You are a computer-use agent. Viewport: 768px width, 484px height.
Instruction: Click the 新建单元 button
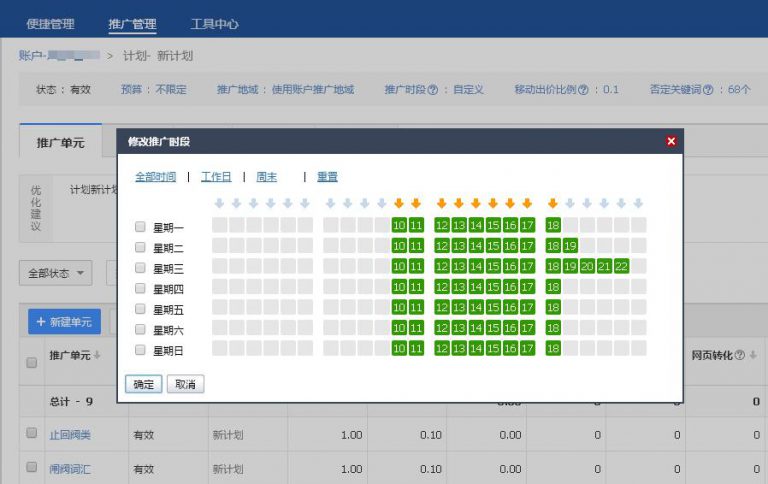click(64, 322)
